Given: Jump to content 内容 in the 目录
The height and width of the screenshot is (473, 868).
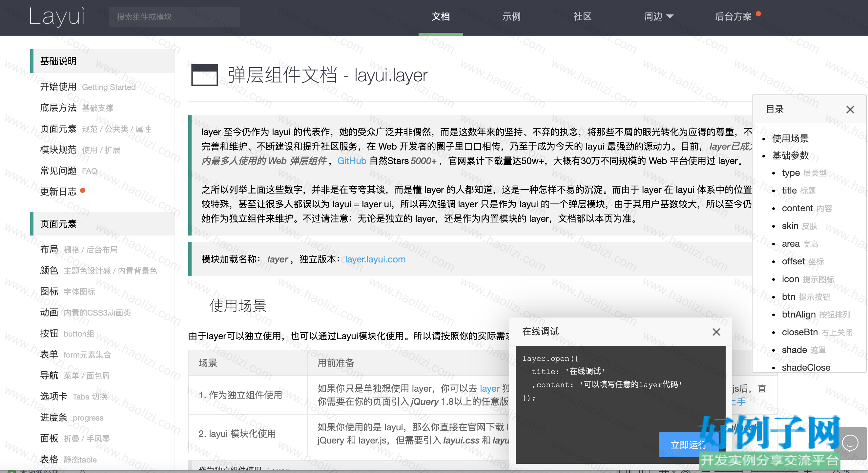Looking at the screenshot, I should [x=807, y=209].
